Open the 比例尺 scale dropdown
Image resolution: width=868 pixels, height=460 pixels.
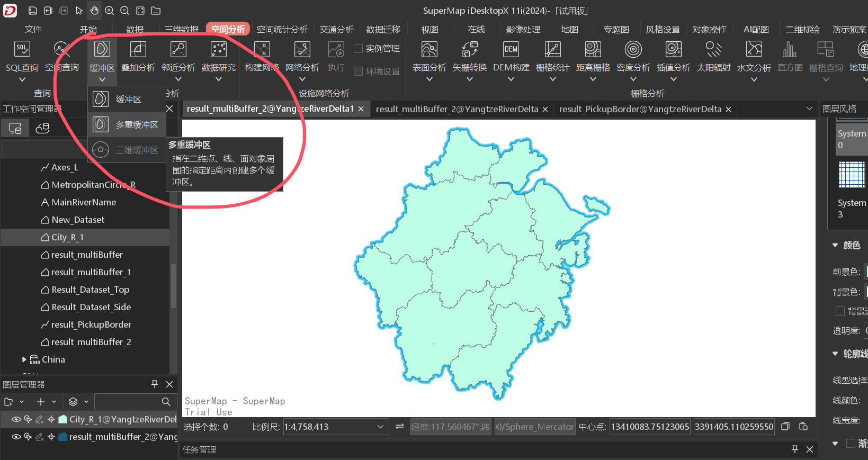point(380,427)
